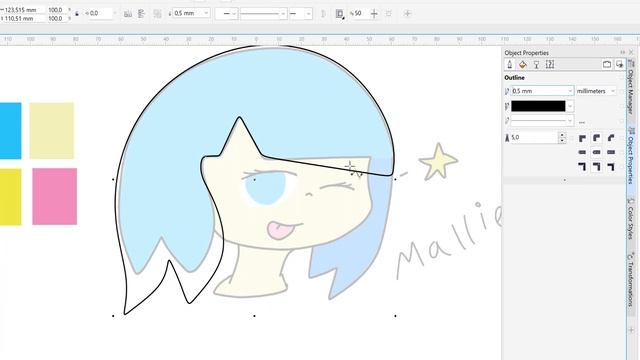Select round line cap option
The height and width of the screenshot is (360, 640).
[x=596, y=152]
